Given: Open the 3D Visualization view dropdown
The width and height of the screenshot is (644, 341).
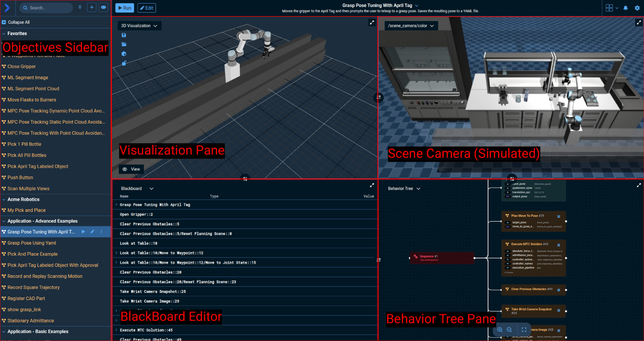Looking at the screenshot, I should [x=139, y=25].
